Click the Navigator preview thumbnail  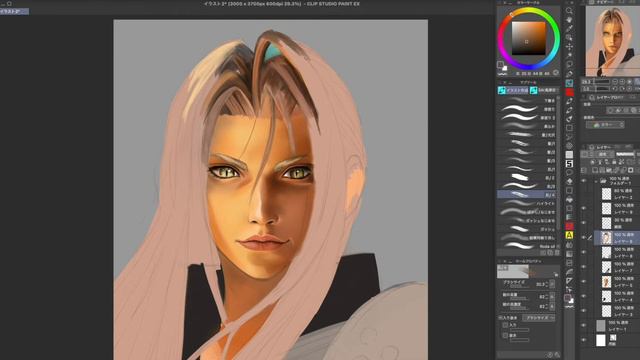pos(613,41)
